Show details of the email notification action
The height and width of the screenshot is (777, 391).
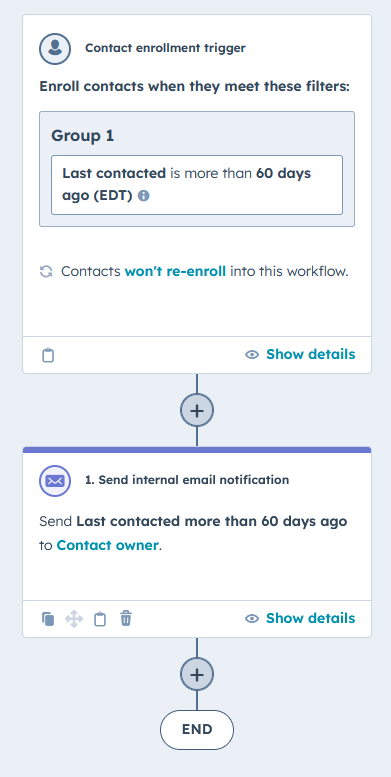(311, 618)
